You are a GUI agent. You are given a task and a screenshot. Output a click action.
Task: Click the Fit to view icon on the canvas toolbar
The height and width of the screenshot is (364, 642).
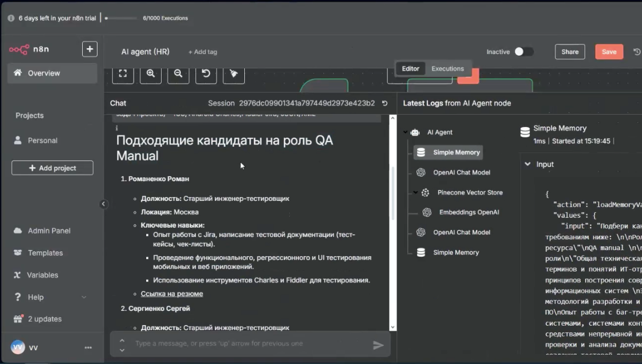coord(123,74)
